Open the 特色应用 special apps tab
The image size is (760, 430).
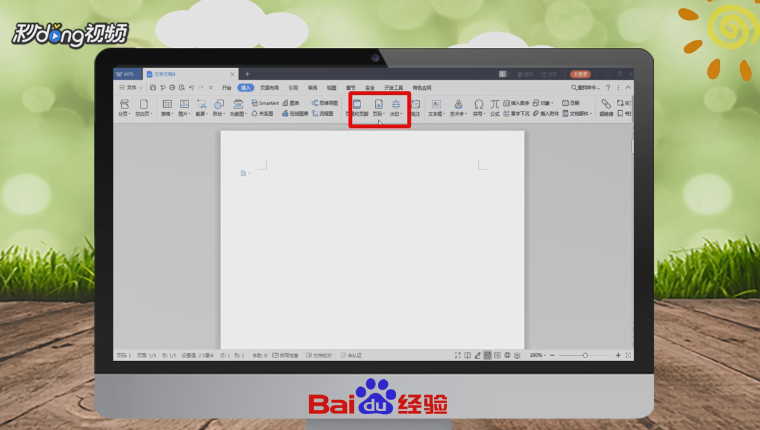[422, 88]
